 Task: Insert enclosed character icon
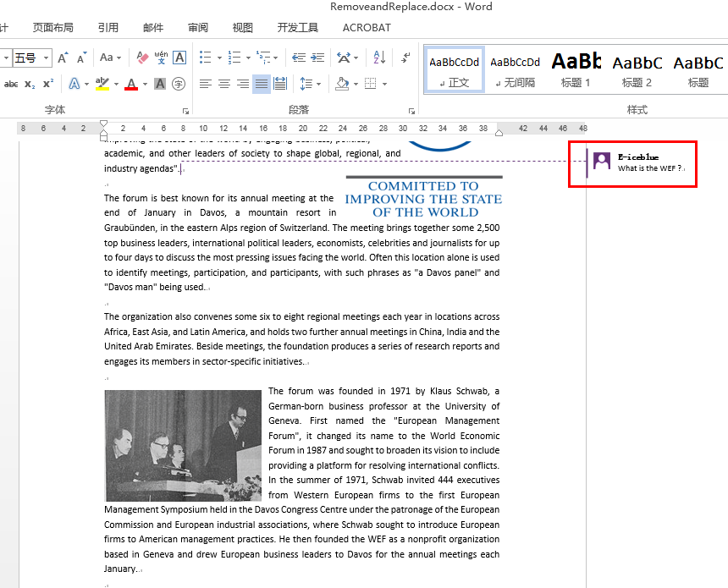coord(179,84)
